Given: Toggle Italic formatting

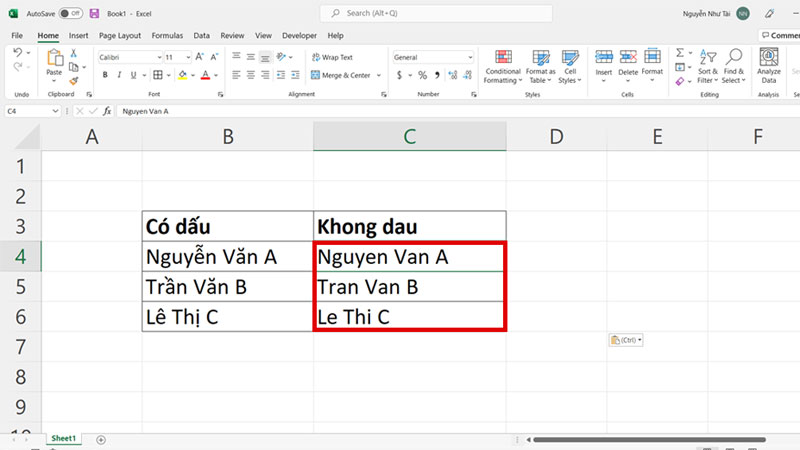Looking at the screenshot, I should click(119, 75).
